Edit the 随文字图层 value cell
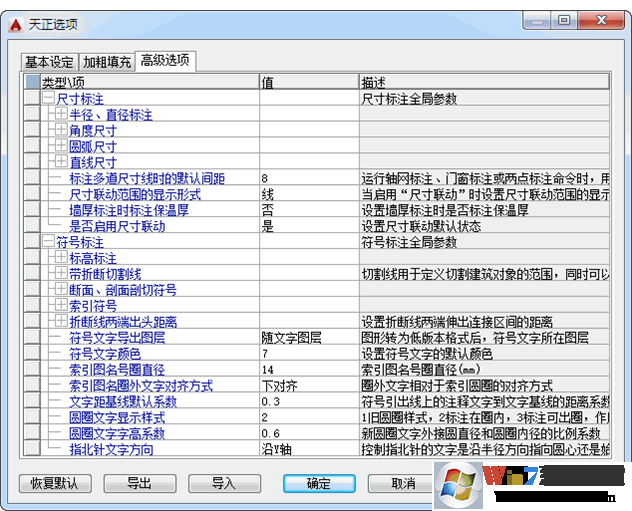Screen dimensions: 632x511 [x=309, y=338]
